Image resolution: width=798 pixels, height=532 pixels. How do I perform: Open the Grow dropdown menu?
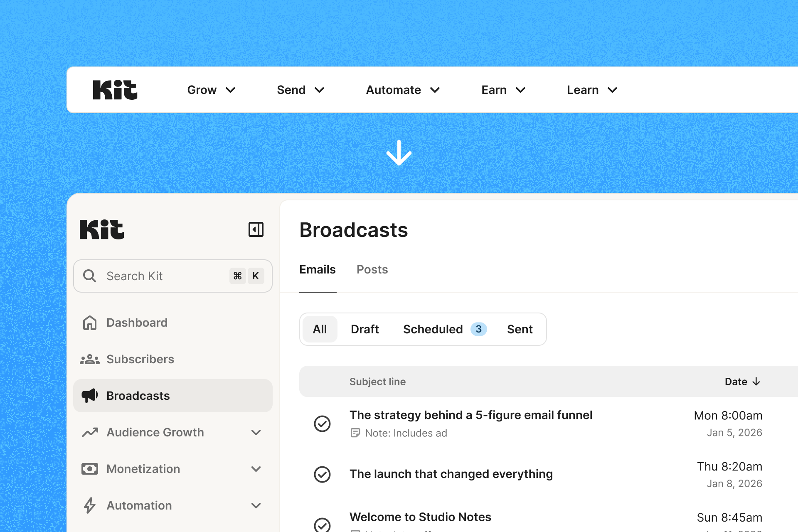[x=211, y=90]
